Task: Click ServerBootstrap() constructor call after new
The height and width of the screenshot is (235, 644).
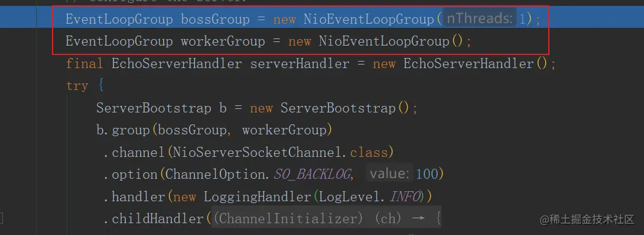Action: click(345, 108)
